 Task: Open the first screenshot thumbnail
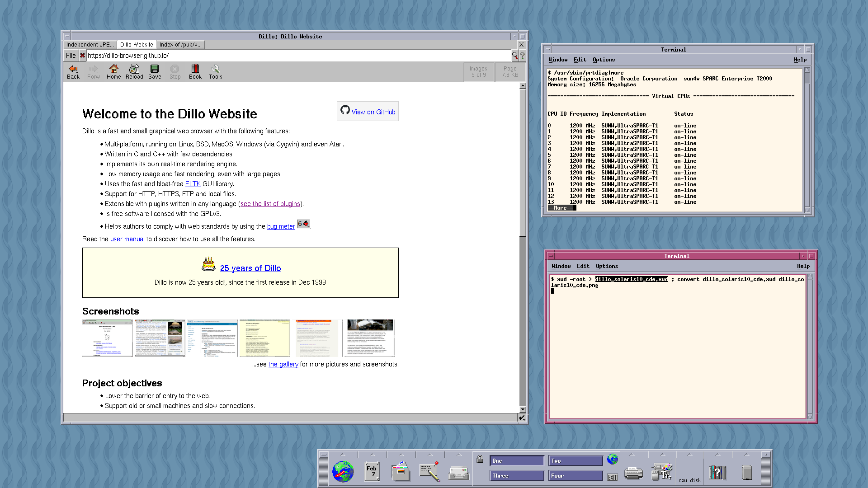[x=108, y=338]
